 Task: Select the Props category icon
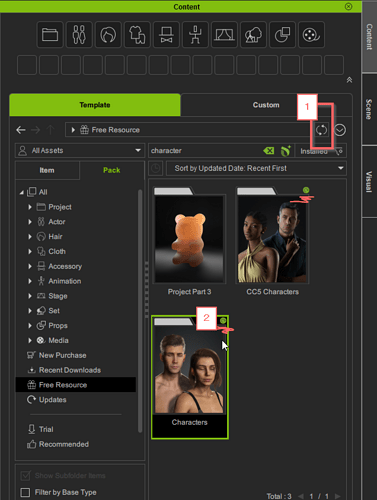[282, 35]
